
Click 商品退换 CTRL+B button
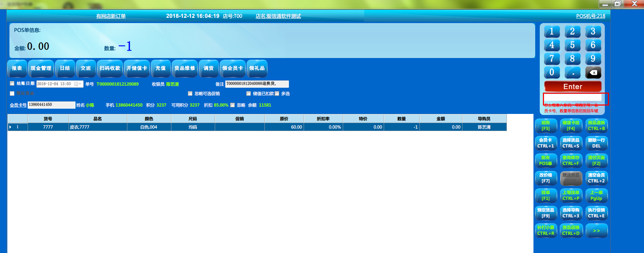pos(596,126)
